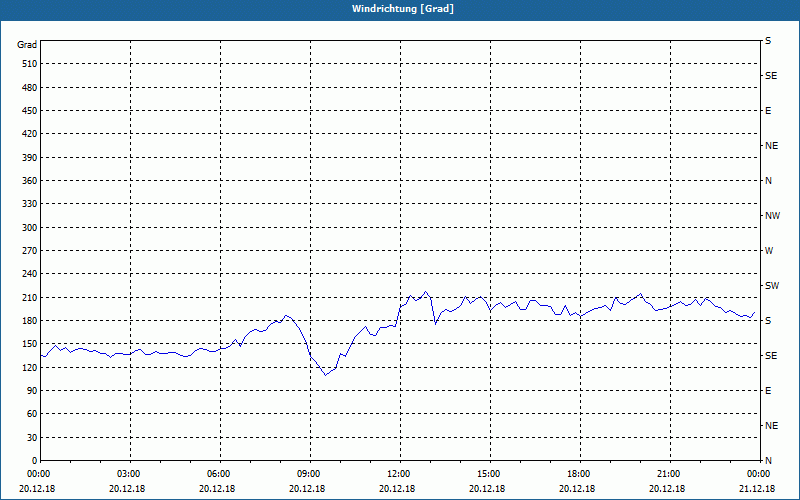Click the wind dip near 09:30
Image resolution: width=800 pixels, height=500 pixels.
point(326,375)
